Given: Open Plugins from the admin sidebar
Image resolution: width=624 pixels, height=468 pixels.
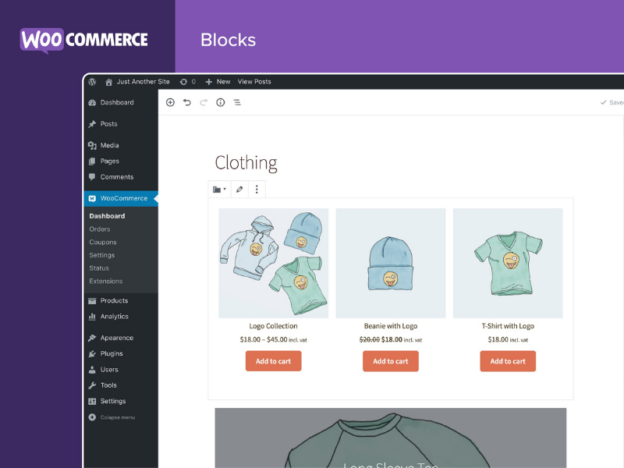Looking at the screenshot, I should tap(111, 353).
